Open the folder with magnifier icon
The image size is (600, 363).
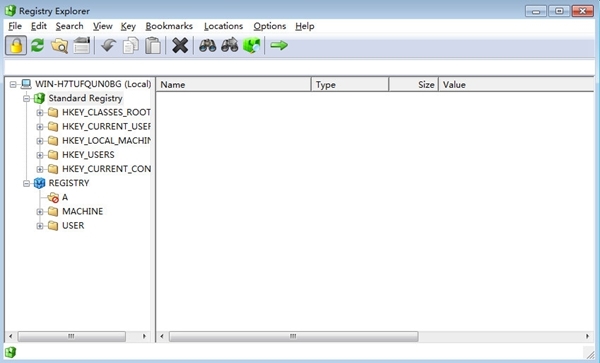click(60, 46)
